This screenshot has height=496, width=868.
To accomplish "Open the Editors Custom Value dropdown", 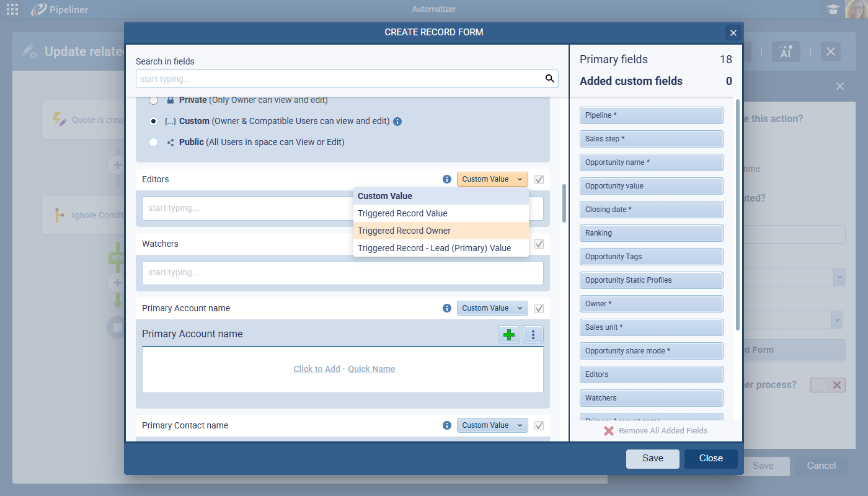I will point(492,179).
